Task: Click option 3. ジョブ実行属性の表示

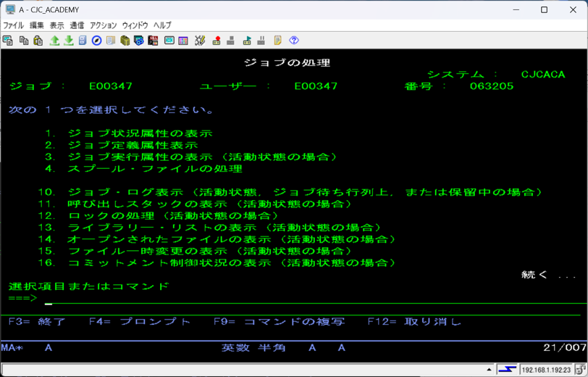Action: coord(191,157)
